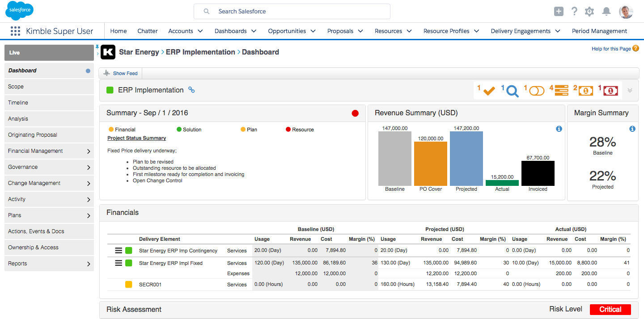
Task: Open the notifications bell
Action: tap(606, 12)
